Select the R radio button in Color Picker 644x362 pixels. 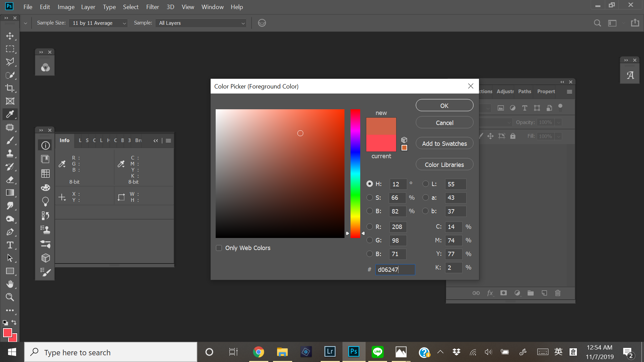click(370, 227)
